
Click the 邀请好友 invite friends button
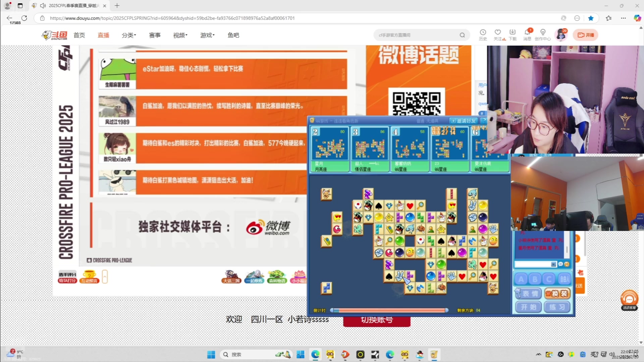click(464, 121)
